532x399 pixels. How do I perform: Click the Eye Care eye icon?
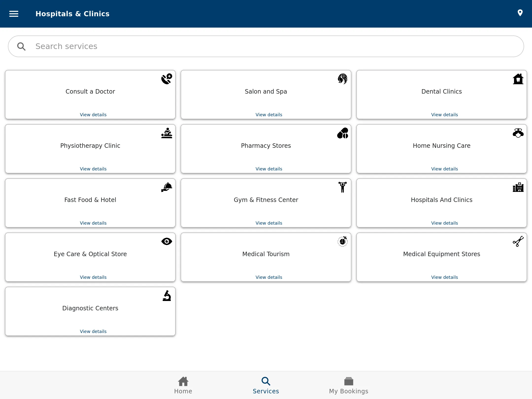[x=167, y=241]
